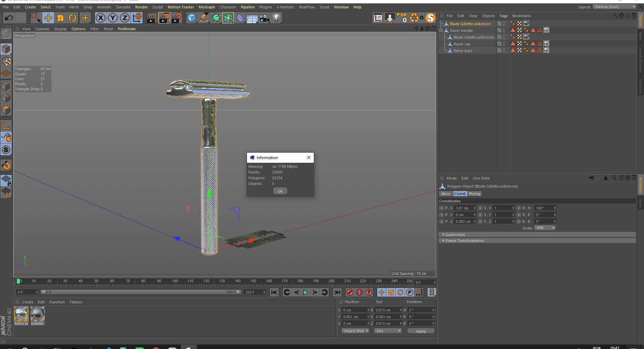Toggle S.X scale animation dot
This screenshot has height=349, width=644.
click(x=480, y=208)
